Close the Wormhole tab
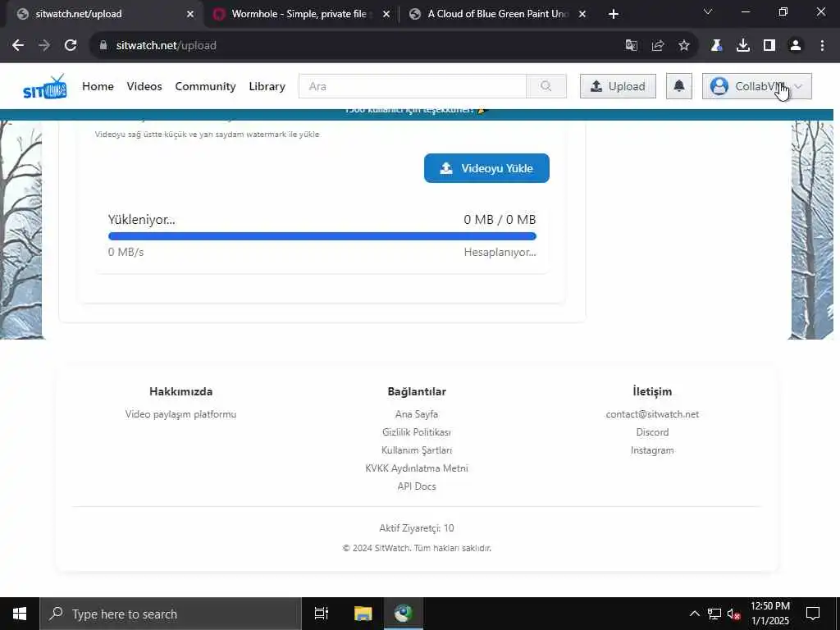This screenshot has height=630, width=840. (x=386, y=14)
